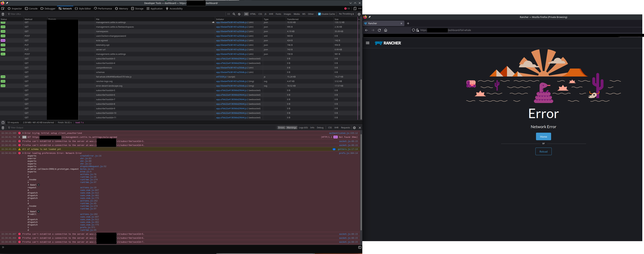Open the Network panel settings gear

(x=359, y=14)
